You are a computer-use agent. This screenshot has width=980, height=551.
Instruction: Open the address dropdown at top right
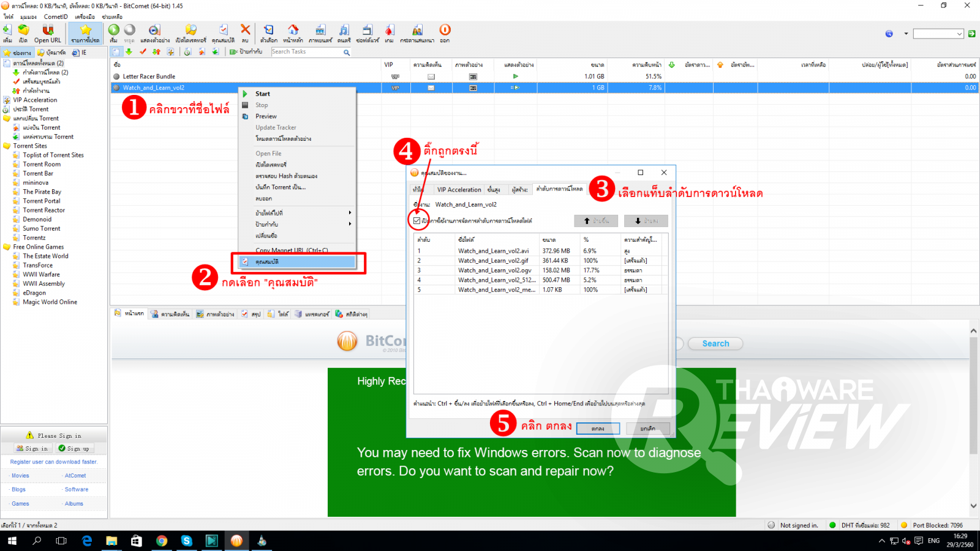tap(960, 34)
